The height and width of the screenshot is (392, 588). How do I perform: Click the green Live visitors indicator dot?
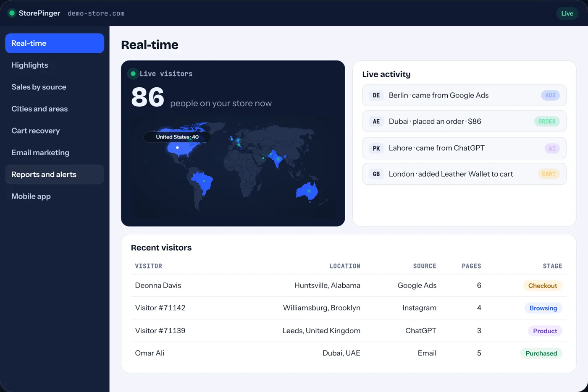coord(133,74)
